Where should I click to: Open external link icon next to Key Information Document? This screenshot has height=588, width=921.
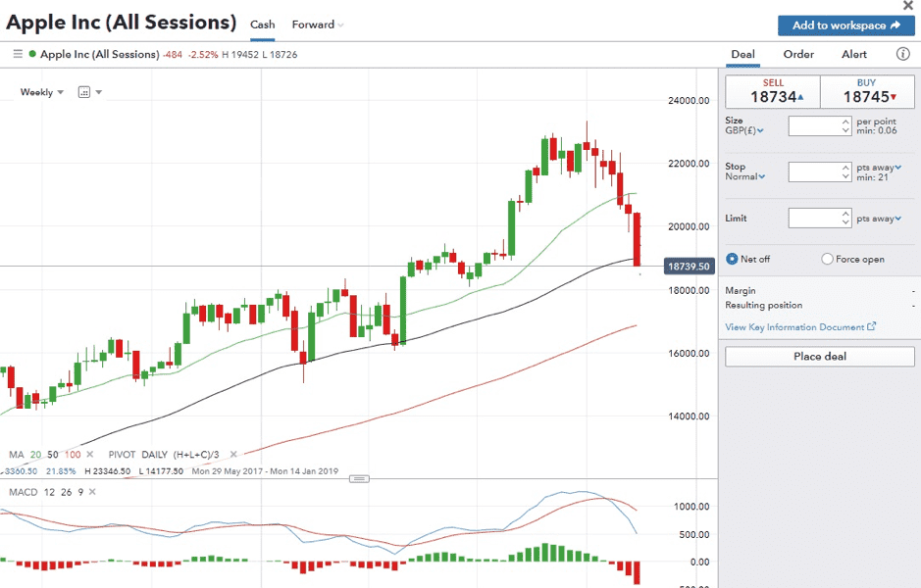point(872,326)
